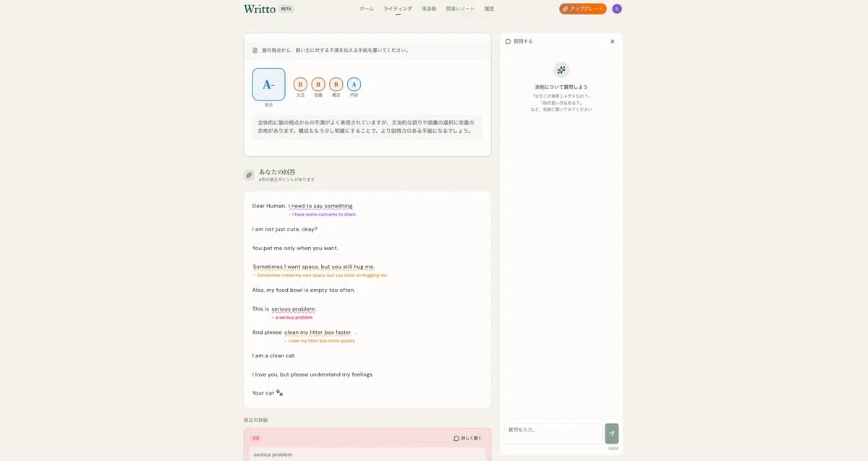Click the paw icon in the 質問する panel
The width and height of the screenshot is (868, 461).
pos(561,69)
